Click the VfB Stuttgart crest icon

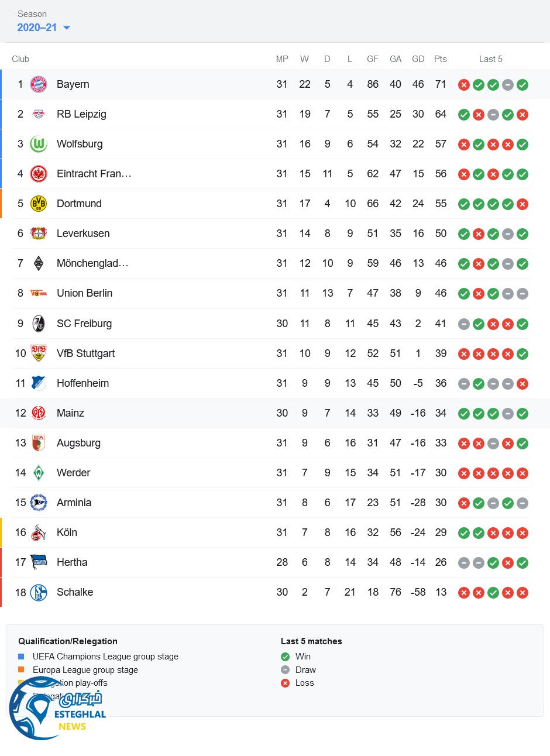pos(39,353)
